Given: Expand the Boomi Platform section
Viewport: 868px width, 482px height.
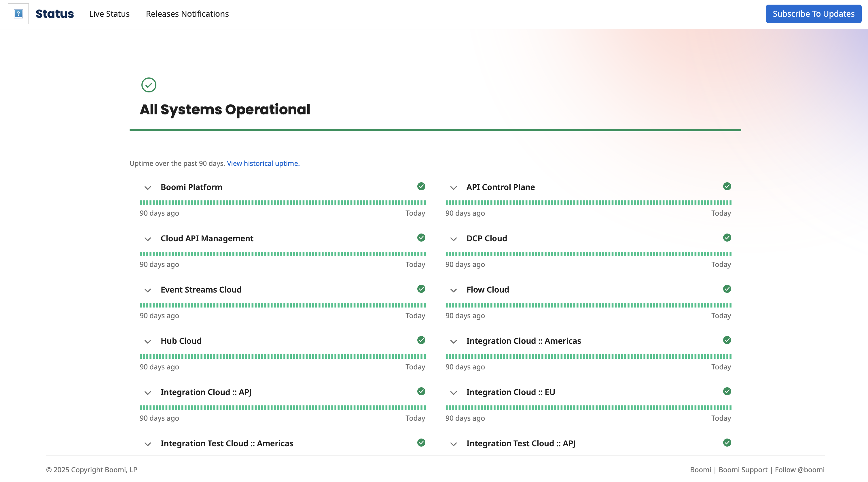Looking at the screenshot, I should (147, 188).
